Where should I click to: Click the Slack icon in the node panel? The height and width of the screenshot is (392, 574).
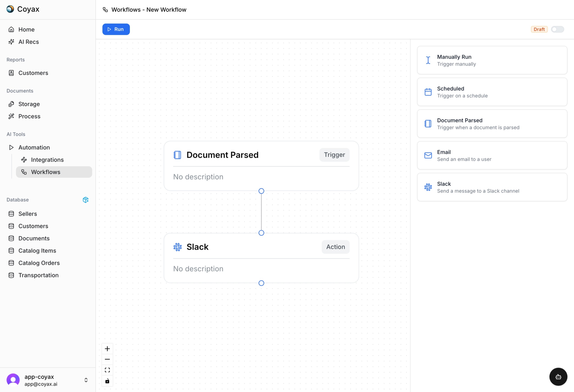coord(428,187)
